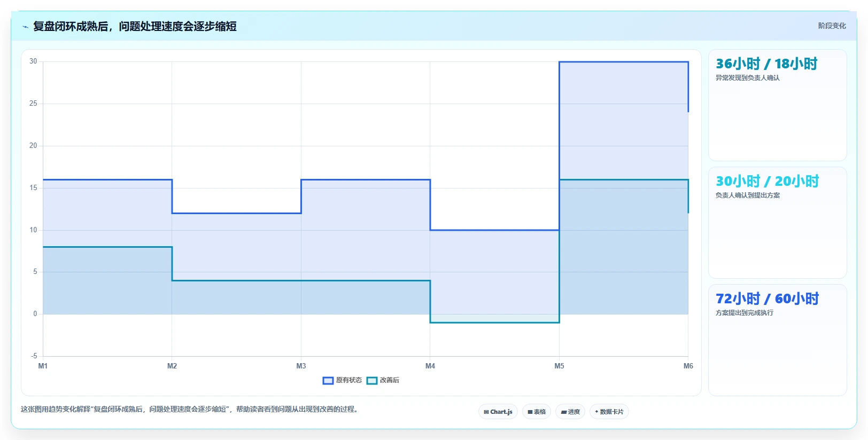
Task: Open the 72小时 / 60小时 stat card
Action: pos(778,340)
